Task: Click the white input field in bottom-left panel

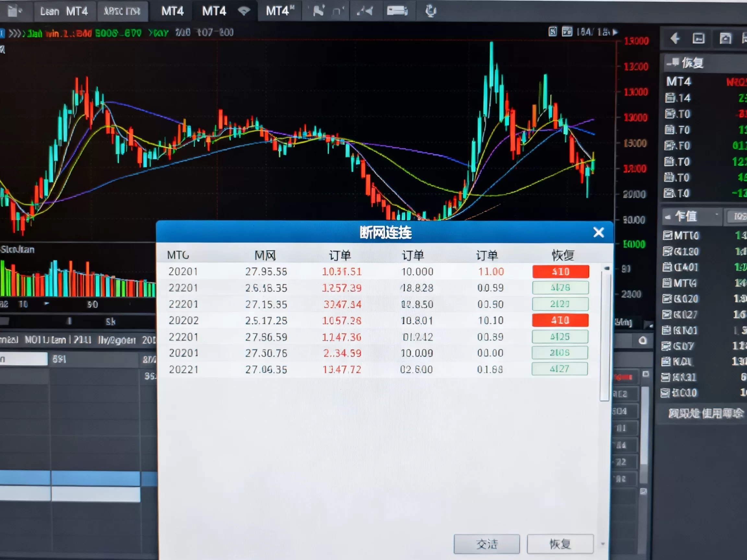Action: point(24,359)
